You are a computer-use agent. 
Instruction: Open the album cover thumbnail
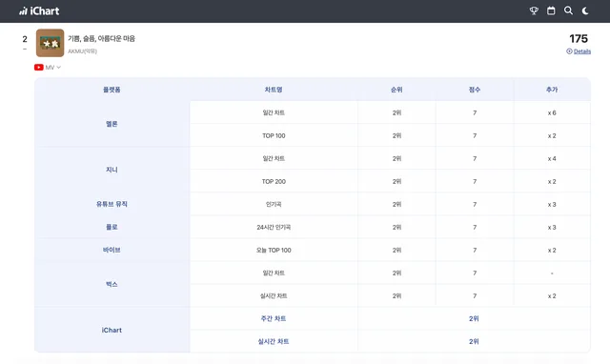(x=51, y=43)
